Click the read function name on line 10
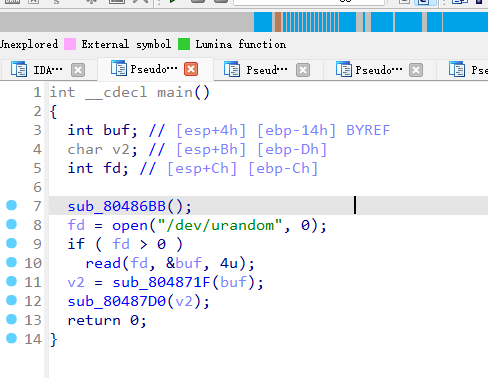The image size is (488, 378). click(103, 263)
